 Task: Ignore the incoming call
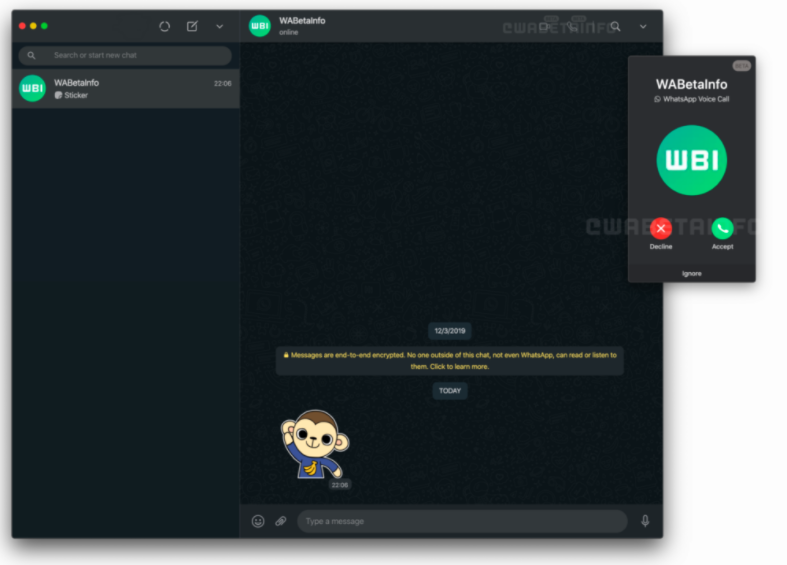(x=691, y=273)
